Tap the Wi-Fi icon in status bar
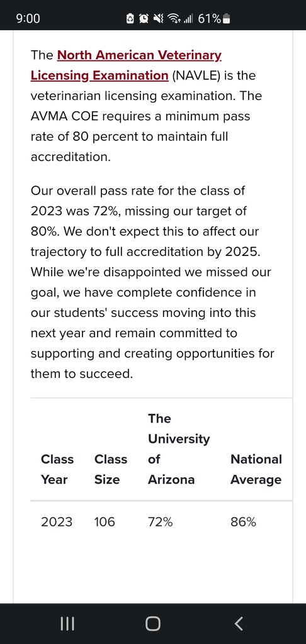 pyautogui.click(x=176, y=19)
